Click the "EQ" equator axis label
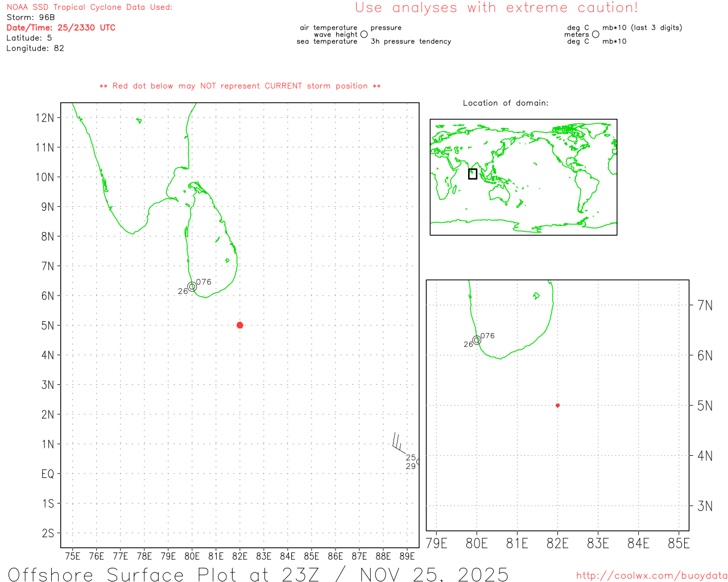 pos(48,473)
